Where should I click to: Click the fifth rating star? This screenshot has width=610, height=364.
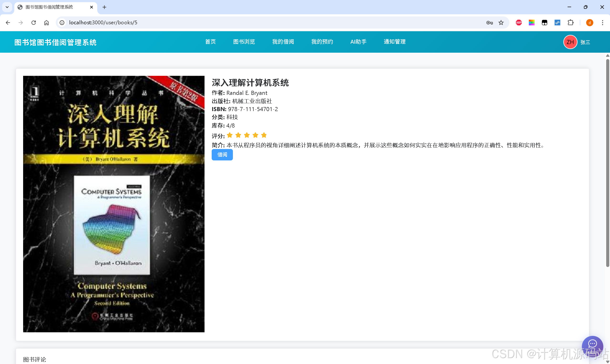click(x=264, y=135)
